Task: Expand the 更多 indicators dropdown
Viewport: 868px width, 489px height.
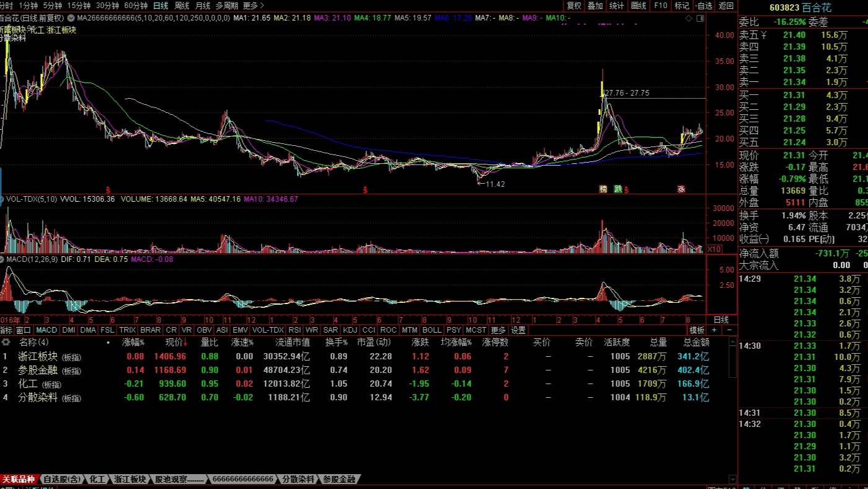Action: [498, 330]
